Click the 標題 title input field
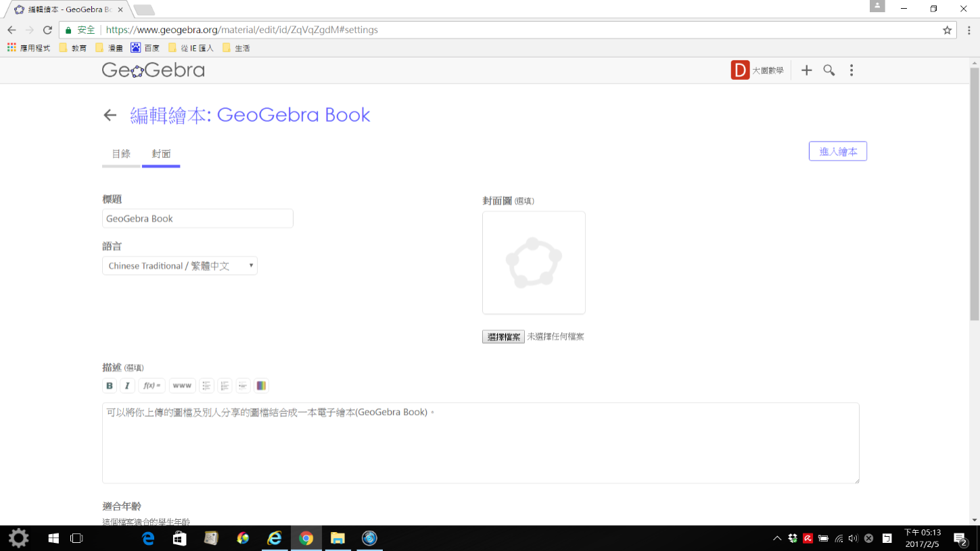 coord(197,219)
